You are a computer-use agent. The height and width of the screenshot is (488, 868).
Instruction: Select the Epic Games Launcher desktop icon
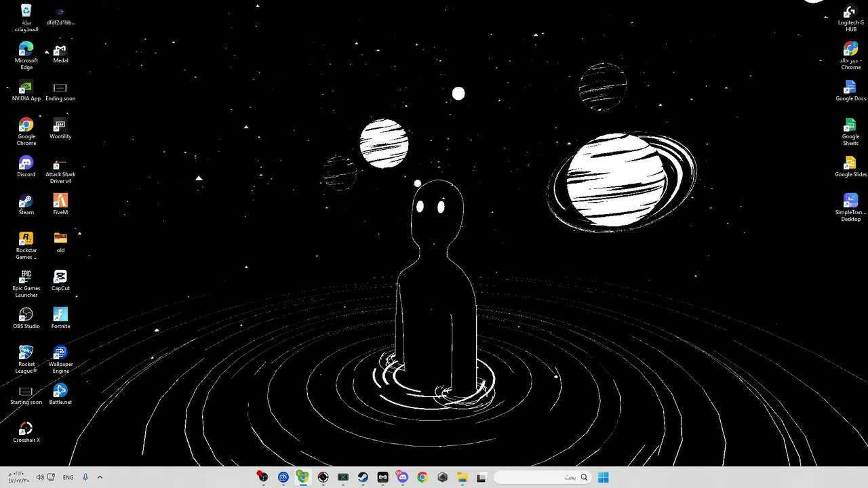click(x=26, y=283)
